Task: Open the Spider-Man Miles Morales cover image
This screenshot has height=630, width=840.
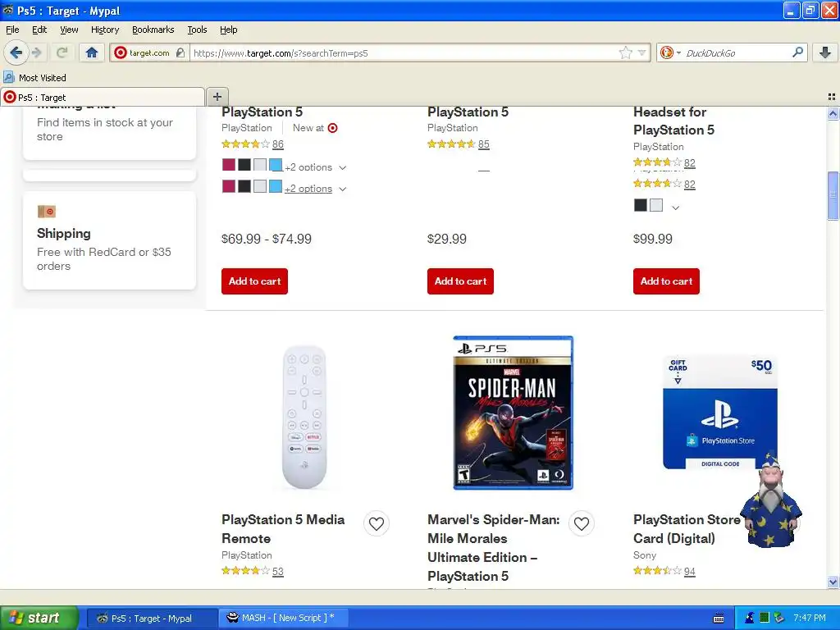Action: click(514, 413)
